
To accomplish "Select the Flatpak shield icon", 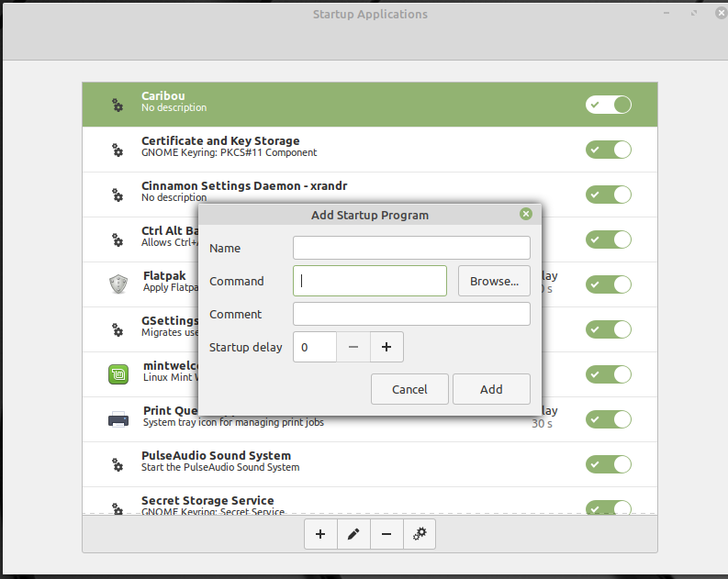I will pos(118,284).
